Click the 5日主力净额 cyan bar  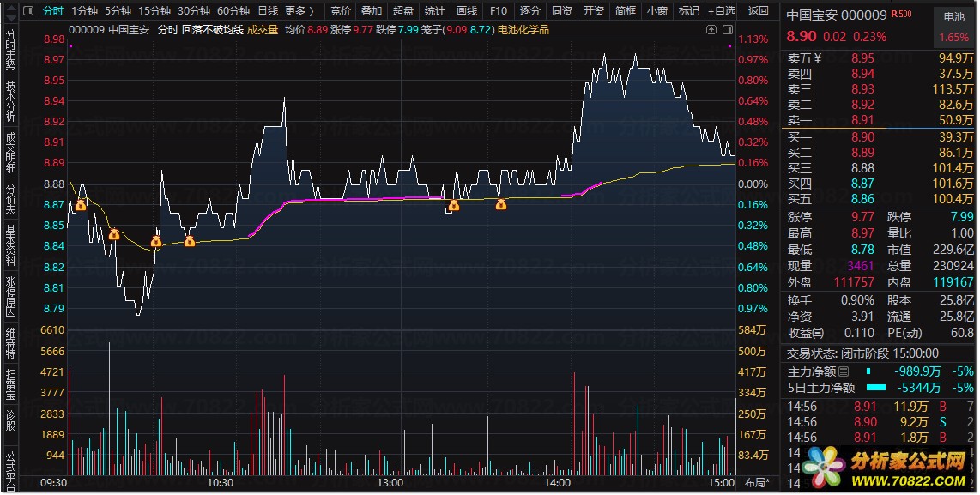tap(876, 388)
